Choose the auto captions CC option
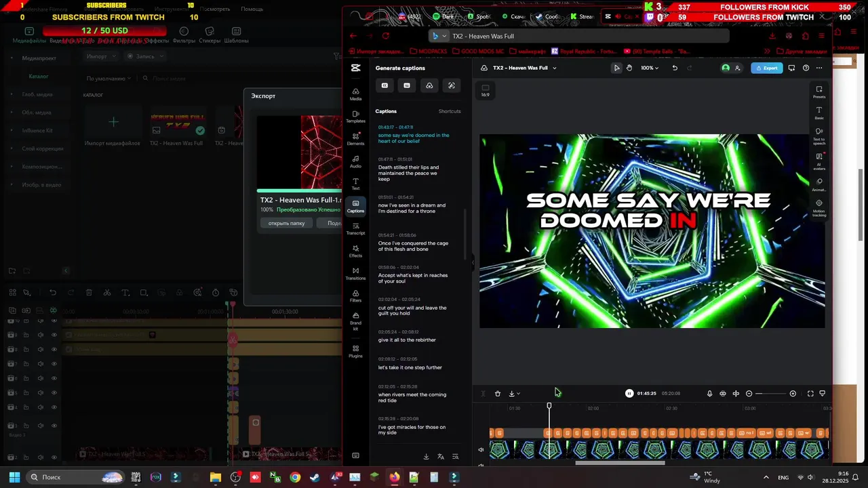The image size is (868, 488). pyautogui.click(x=384, y=85)
